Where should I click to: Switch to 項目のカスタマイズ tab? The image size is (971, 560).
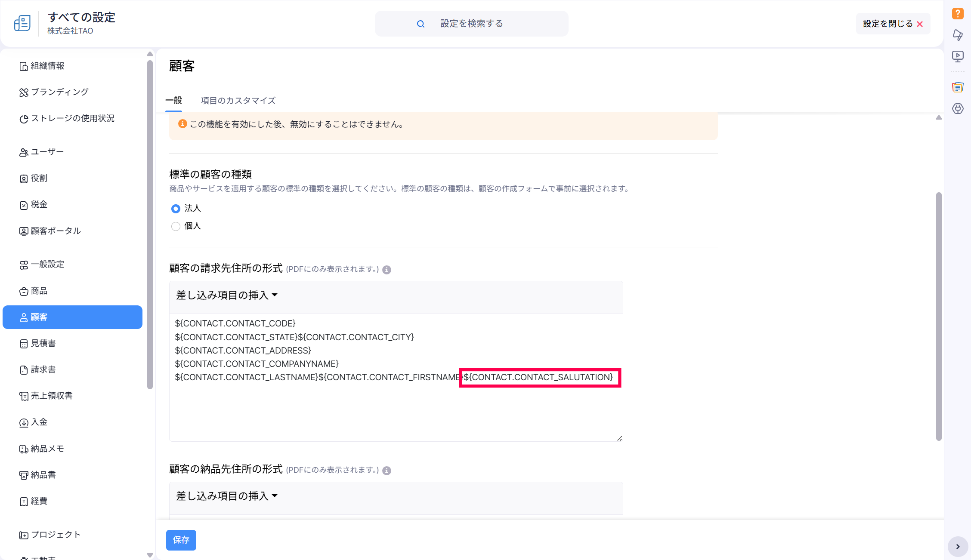point(238,101)
